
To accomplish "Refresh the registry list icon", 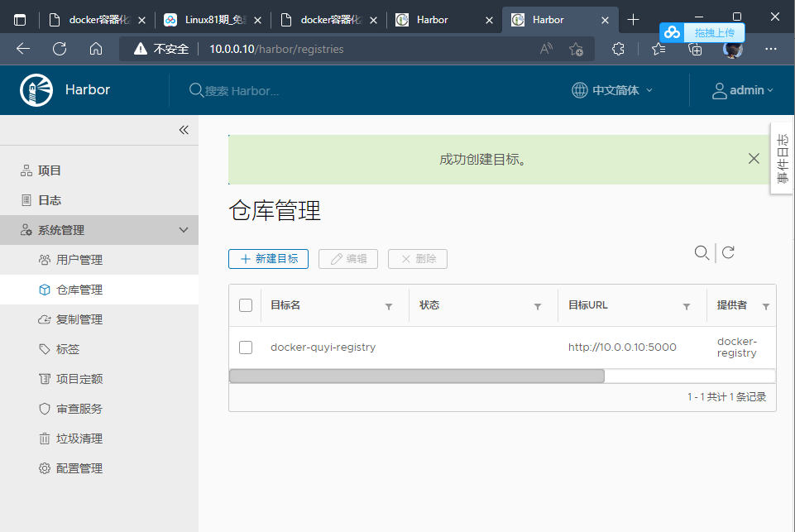I will point(728,252).
